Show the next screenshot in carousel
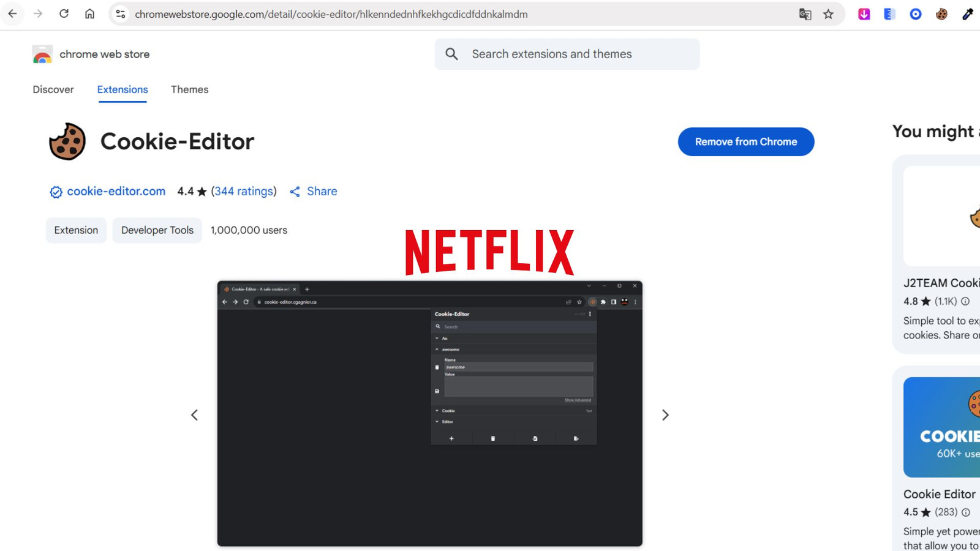980x551 pixels. click(665, 415)
